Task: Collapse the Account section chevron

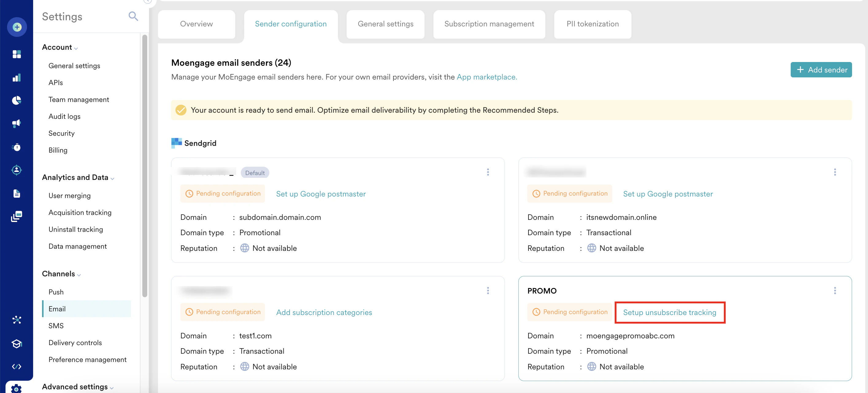Action: (76, 48)
